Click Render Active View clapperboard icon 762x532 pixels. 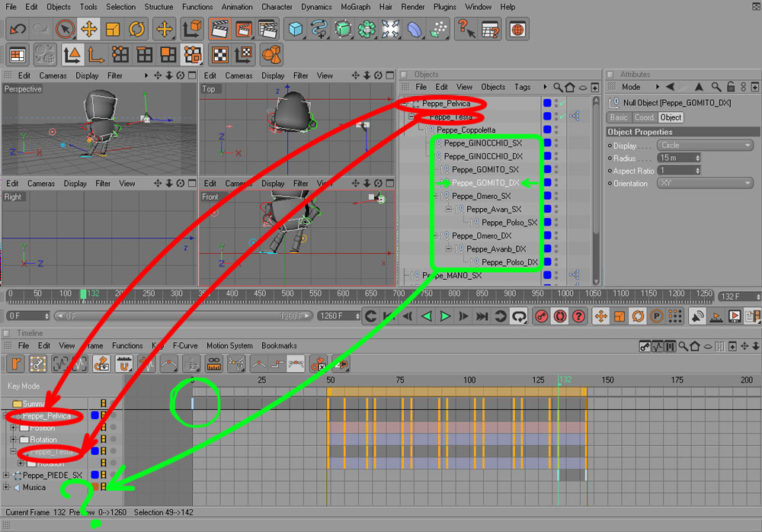(x=219, y=29)
